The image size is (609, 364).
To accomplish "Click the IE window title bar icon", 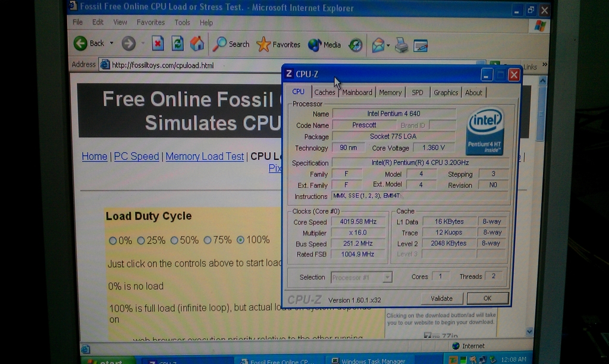I will pyautogui.click(x=73, y=6).
